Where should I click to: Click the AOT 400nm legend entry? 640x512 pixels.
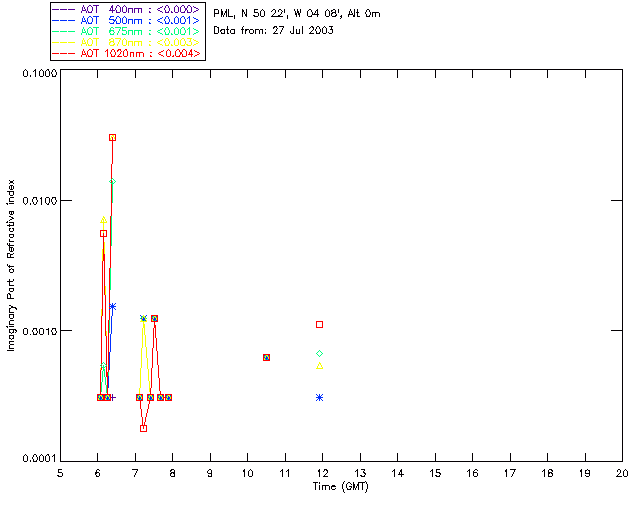click(x=126, y=9)
